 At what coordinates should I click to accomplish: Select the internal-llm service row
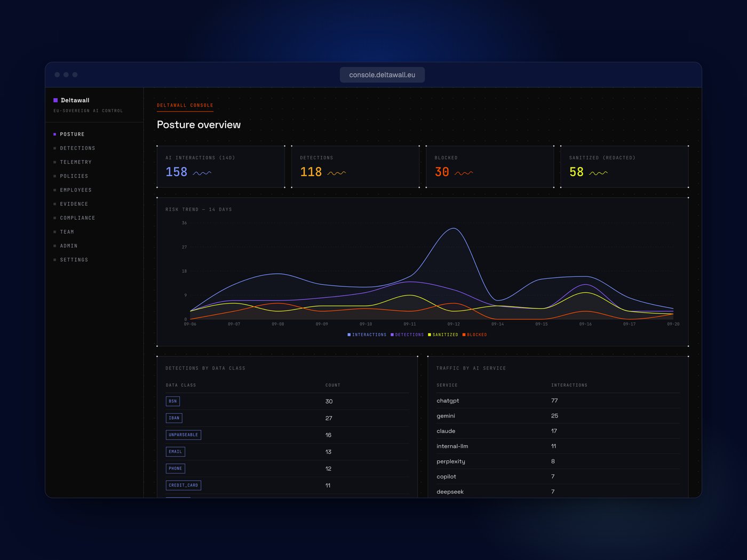[x=558, y=446]
